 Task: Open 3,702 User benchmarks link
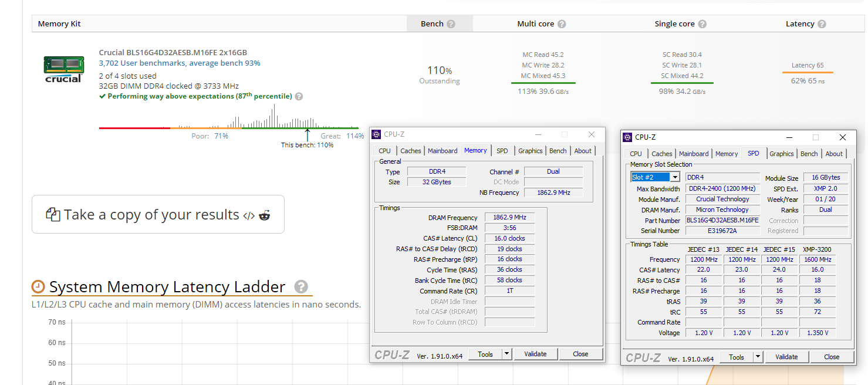(180, 63)
